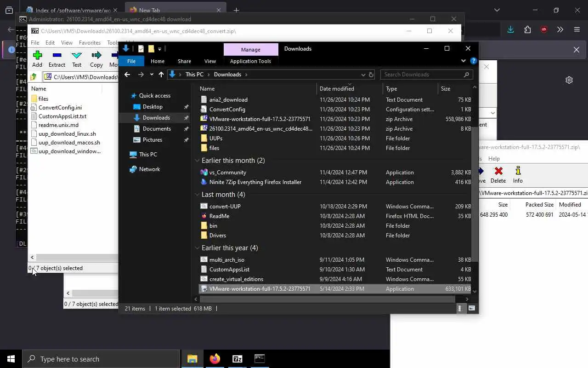Click New Folder icon in Explorer title bar
Viewport: 588px width, 368px height.
(x=151, y=49)
